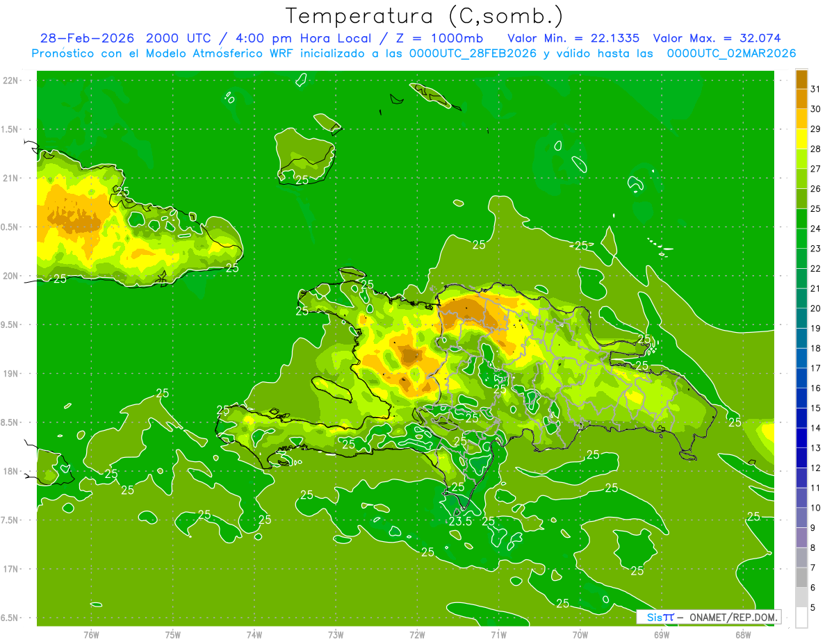This screenshot has width=834, height=644.
Task: Click the blue colorbar segment between 15 and 16
Action: click(x=801, y=397)
